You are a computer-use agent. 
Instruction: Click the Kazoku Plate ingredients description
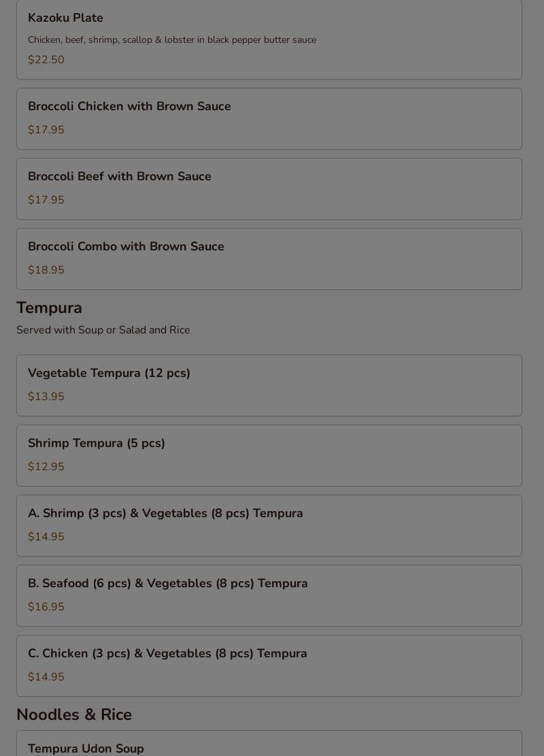point(172,40)
